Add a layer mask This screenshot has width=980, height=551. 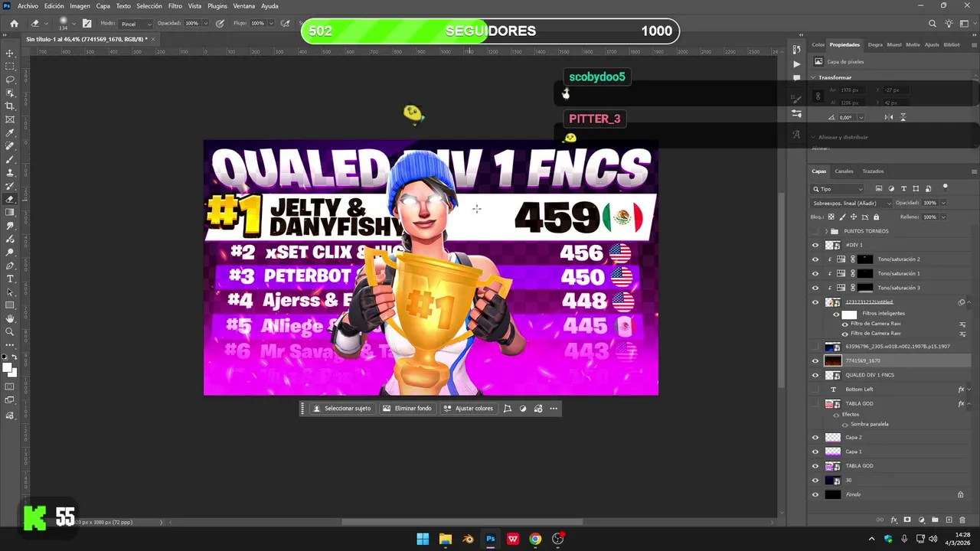click(x=907, y=520)
